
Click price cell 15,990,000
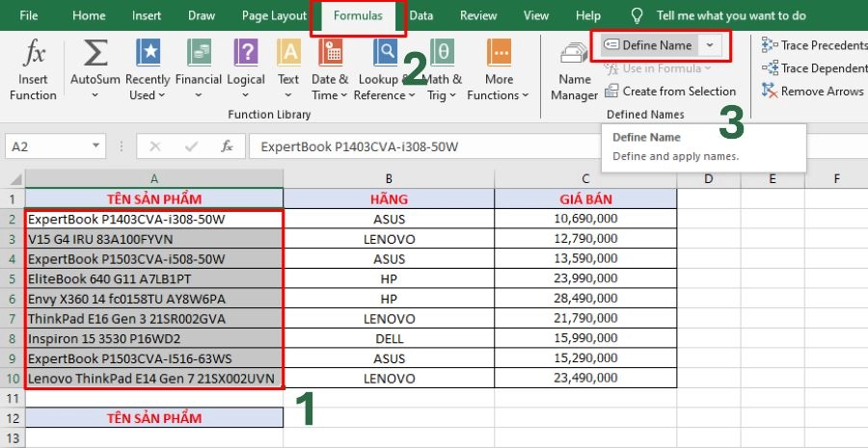[x=585, y=338]
